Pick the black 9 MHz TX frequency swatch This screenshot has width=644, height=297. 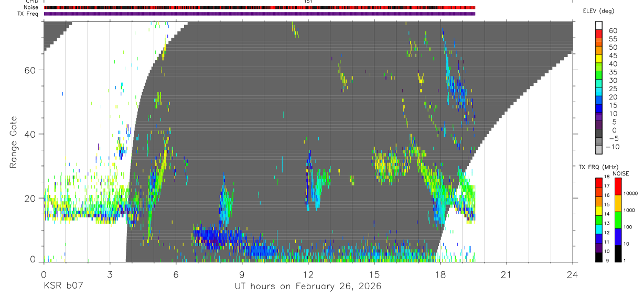pos(599,257)
